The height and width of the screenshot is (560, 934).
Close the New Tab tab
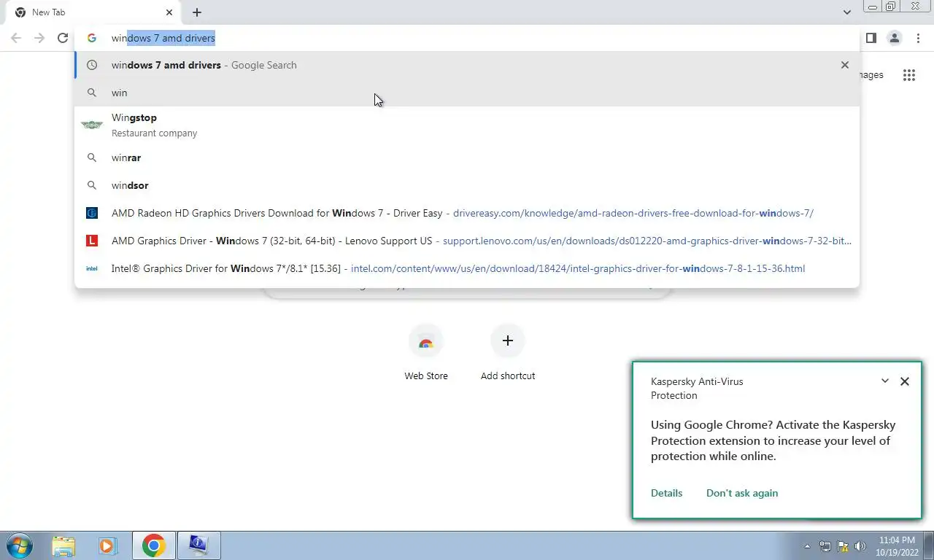tap(169, 12)
